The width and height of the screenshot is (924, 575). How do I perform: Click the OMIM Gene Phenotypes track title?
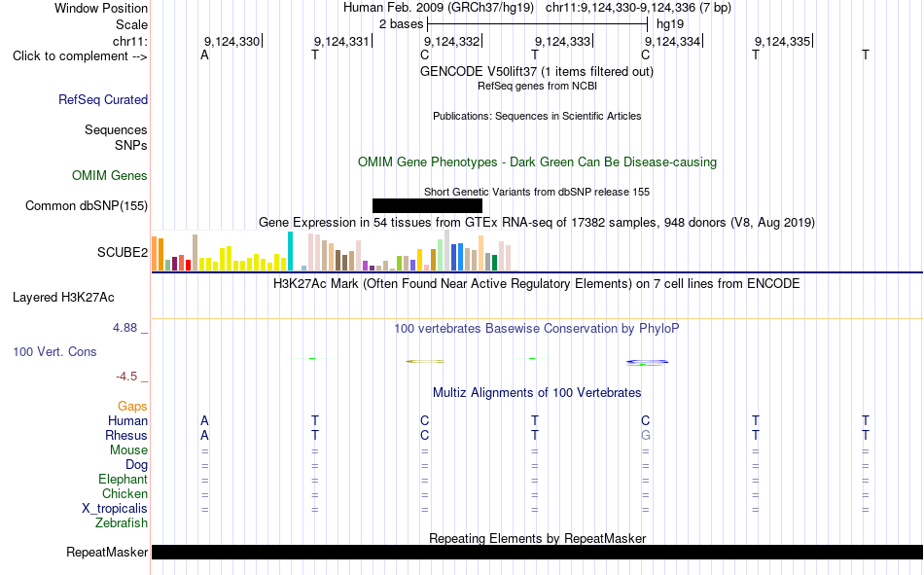pos(538,162)
